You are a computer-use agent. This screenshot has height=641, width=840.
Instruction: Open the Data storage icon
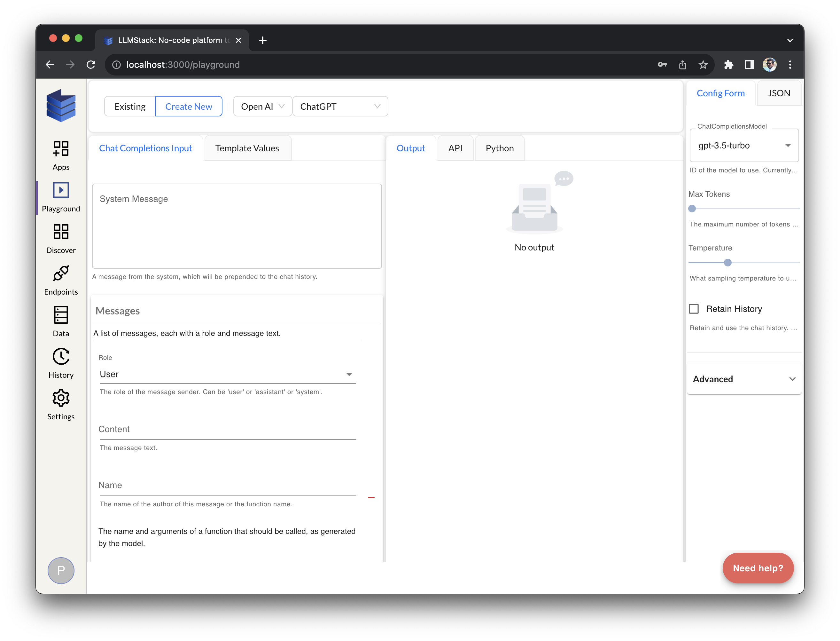61,315
